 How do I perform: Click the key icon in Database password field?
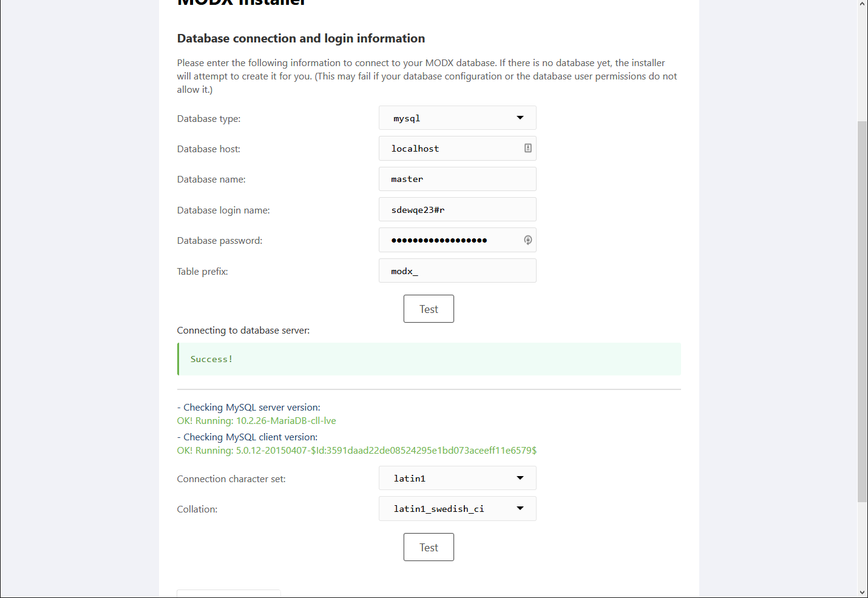pos(528,240)
